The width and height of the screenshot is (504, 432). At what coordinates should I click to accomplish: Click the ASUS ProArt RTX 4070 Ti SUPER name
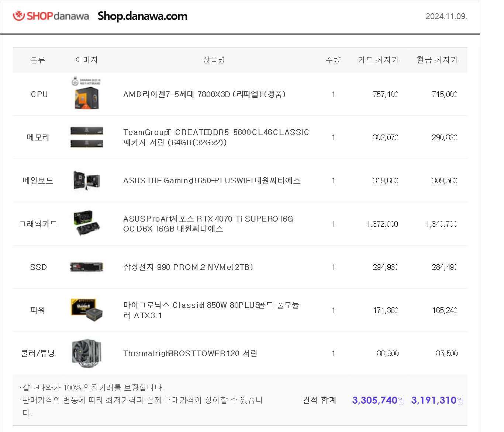208,224
